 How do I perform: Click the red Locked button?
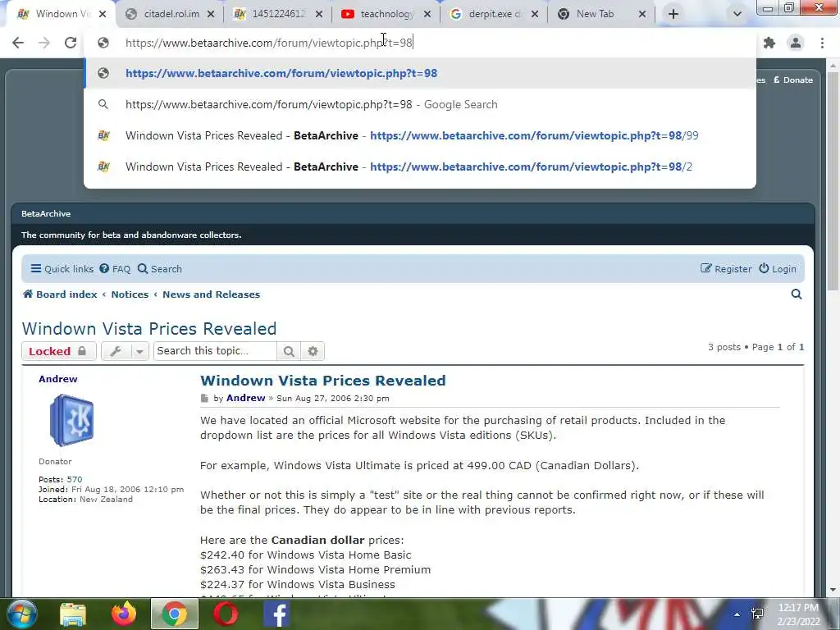click(59, 351)
